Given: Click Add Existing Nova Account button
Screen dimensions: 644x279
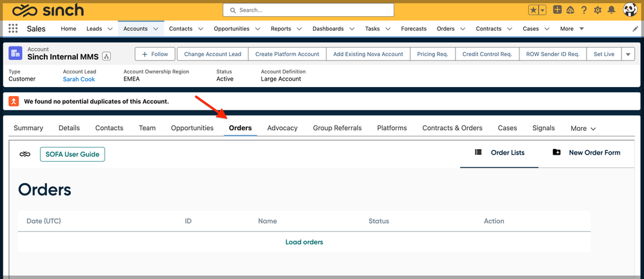Looking at the screenshot, I should (x=368, y=54).
